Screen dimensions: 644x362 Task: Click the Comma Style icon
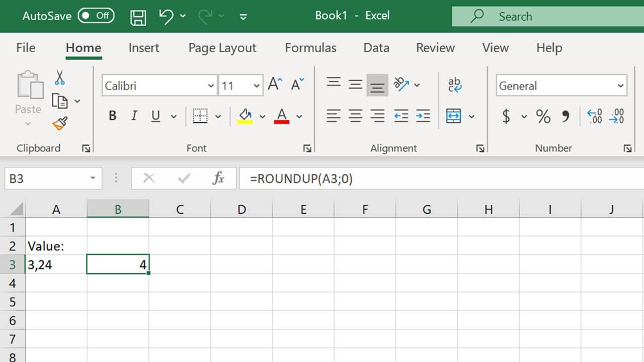[566, 116]
